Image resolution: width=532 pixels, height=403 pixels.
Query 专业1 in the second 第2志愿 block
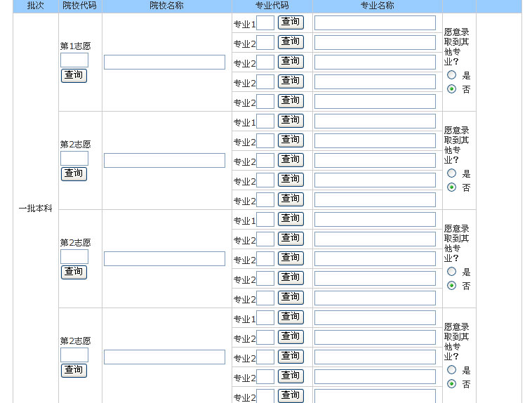(x=291, y=219)
